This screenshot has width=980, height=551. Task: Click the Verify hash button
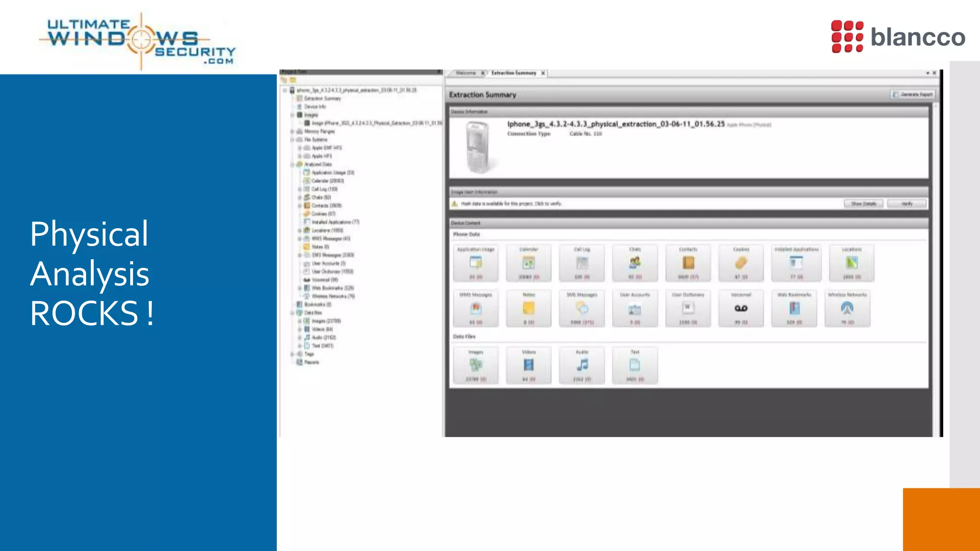tap(907, 204)
